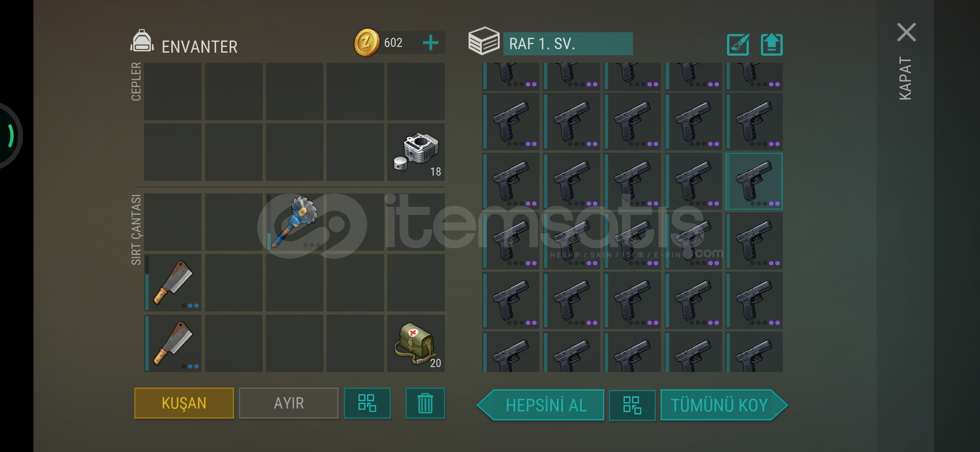This screenshot has width=980, height=452.
Task: Close the panel with KAPAT X
Action: (906, 33)
